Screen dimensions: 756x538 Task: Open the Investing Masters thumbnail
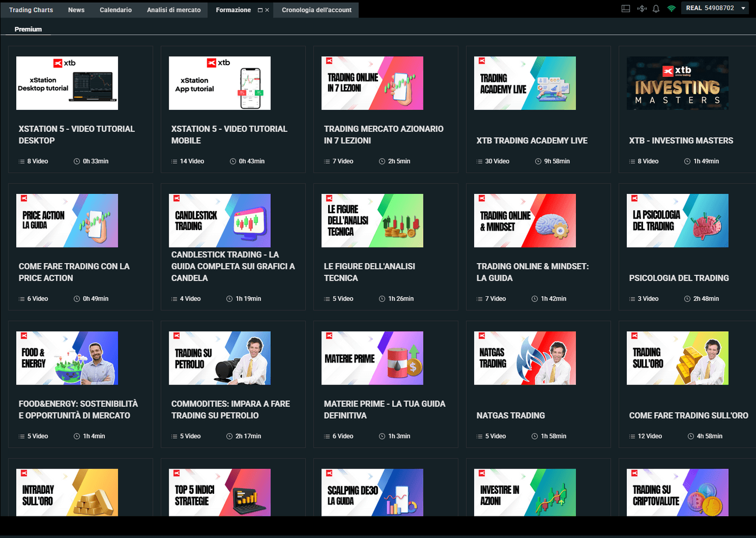(x=678, y=83)
